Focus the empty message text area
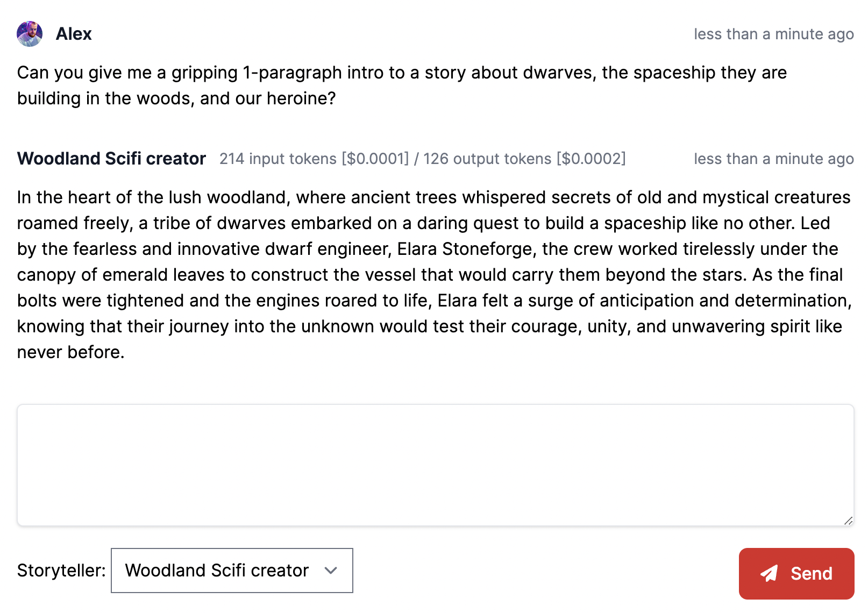The image size is (868, 613). (x=435, y=465)
